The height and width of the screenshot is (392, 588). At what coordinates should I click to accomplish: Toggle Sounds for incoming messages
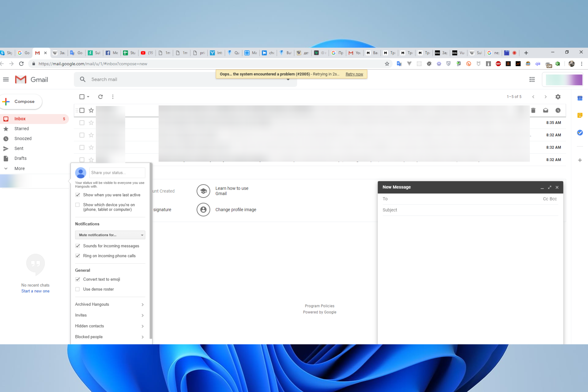(77, 246)
